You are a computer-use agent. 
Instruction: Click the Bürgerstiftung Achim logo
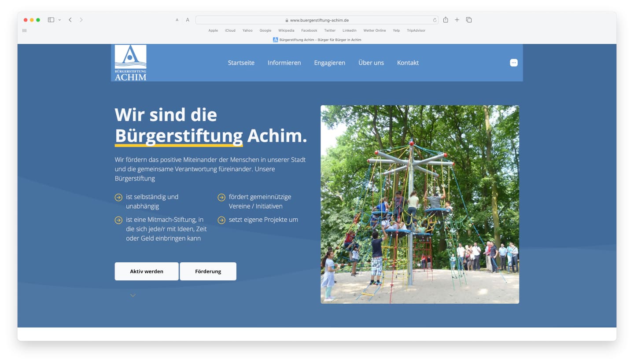(130, 62)
